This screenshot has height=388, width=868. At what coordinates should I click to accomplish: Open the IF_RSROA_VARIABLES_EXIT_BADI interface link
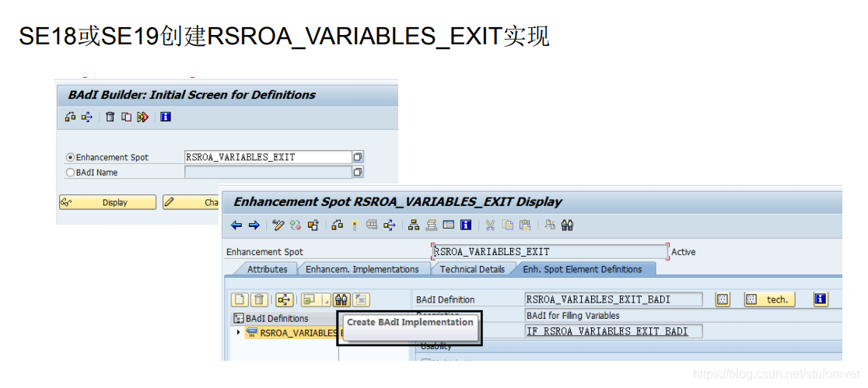click(x=607, y=331)
